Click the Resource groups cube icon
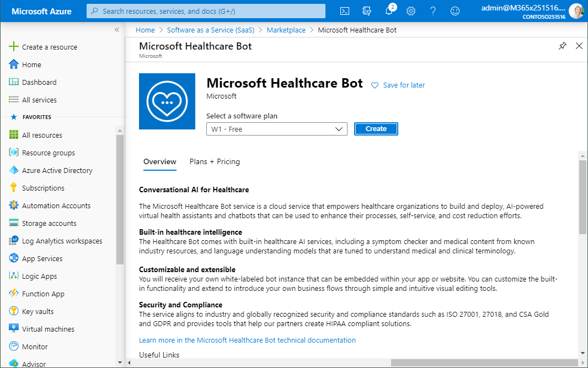The width and height of the screenshot is (588, 368). (x=13, y=153)
